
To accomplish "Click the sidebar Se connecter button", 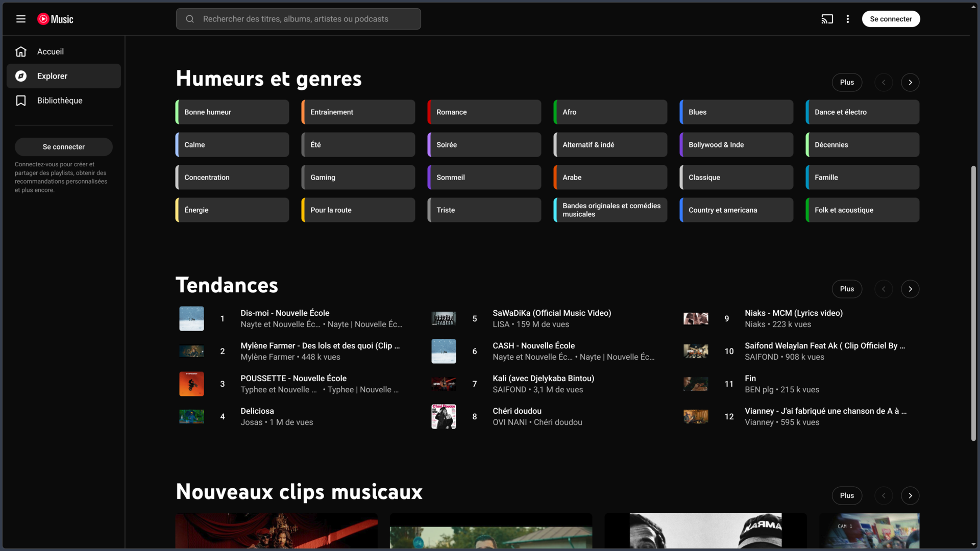I will [x=64, y=147].
